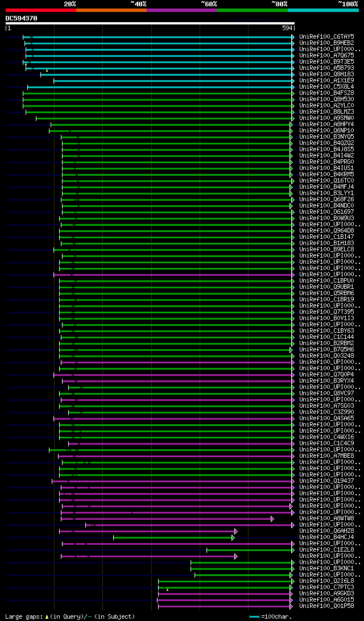Pick the UniRef100_C1BI47 hit name
Viewport: 364px width, 621px height.
click(x=327, y=237)
